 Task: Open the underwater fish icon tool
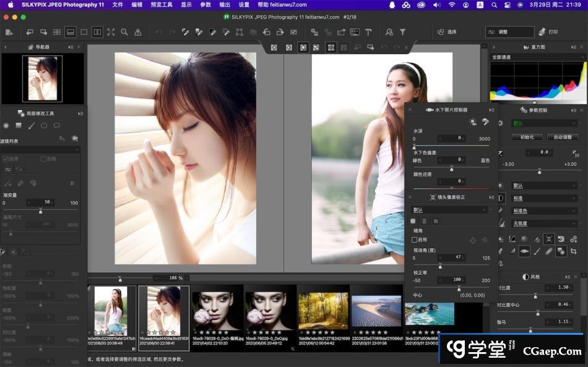(524, 251)
